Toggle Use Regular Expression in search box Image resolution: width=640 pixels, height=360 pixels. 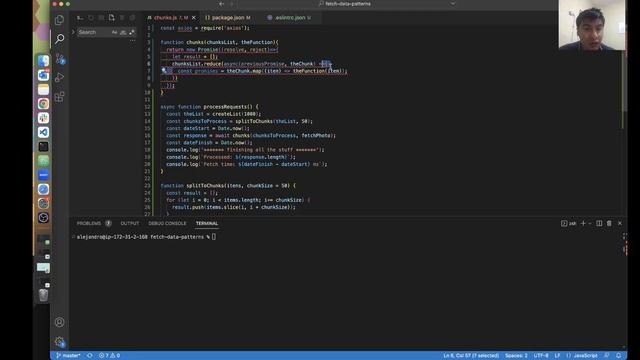[x=131, y=32]
